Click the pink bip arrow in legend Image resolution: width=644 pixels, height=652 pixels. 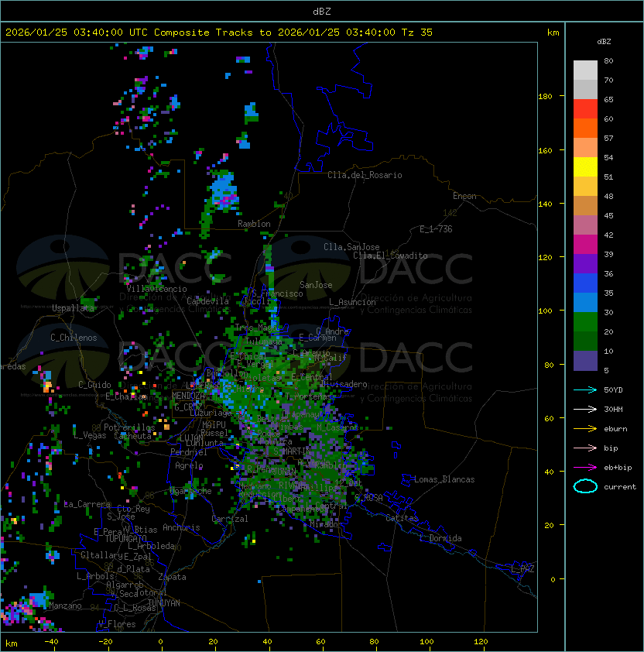pos(585,448)
